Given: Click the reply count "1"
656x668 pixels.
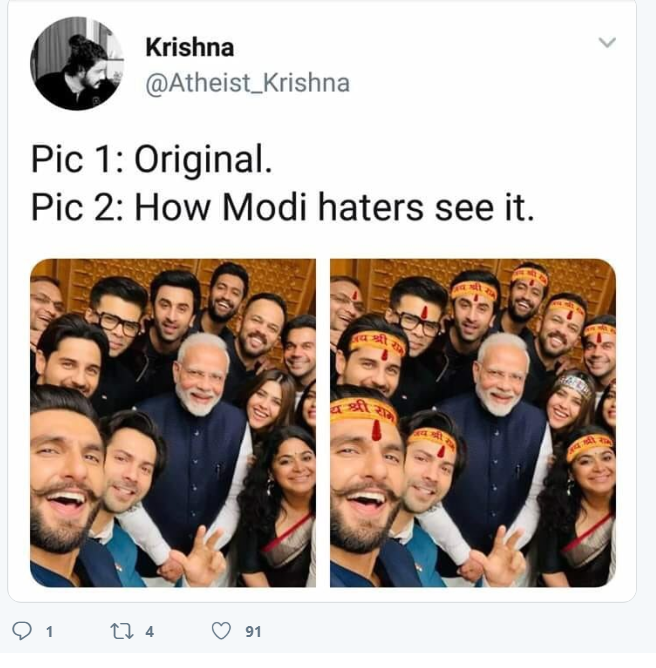Looking at the screenshot, I should 49,632.
